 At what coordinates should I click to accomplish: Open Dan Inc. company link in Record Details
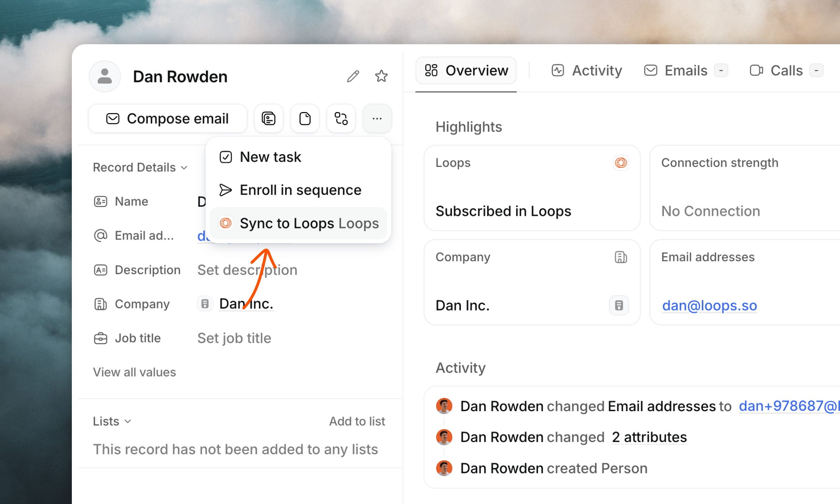pyautogui.click(x=246, y=304)
